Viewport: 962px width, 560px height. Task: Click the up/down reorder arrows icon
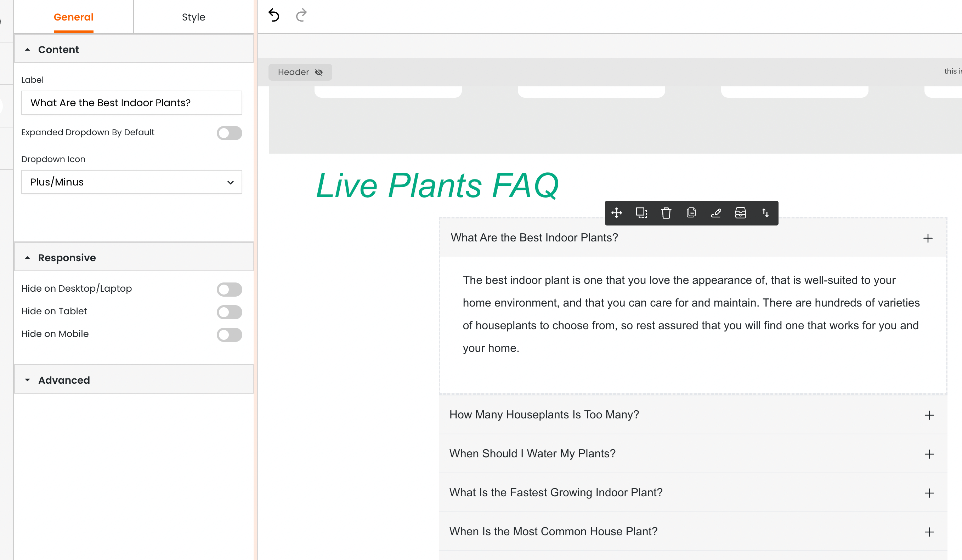(765, 213)
